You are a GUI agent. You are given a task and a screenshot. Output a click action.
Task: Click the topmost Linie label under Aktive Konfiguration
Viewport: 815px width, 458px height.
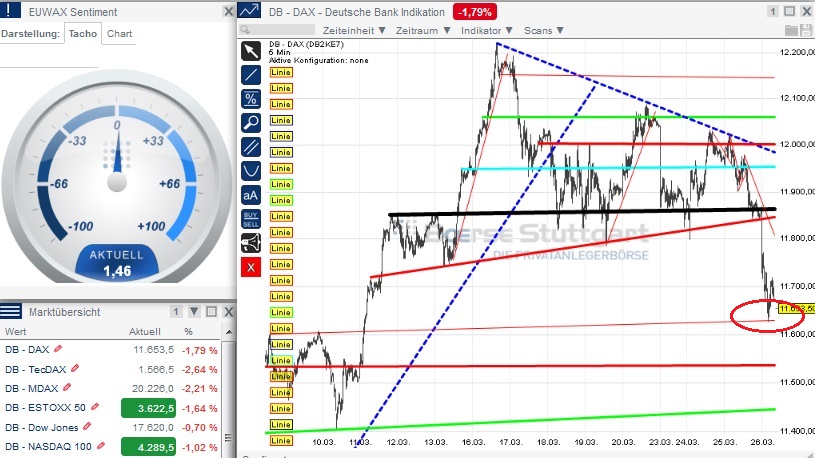click(x=281, y=72)
